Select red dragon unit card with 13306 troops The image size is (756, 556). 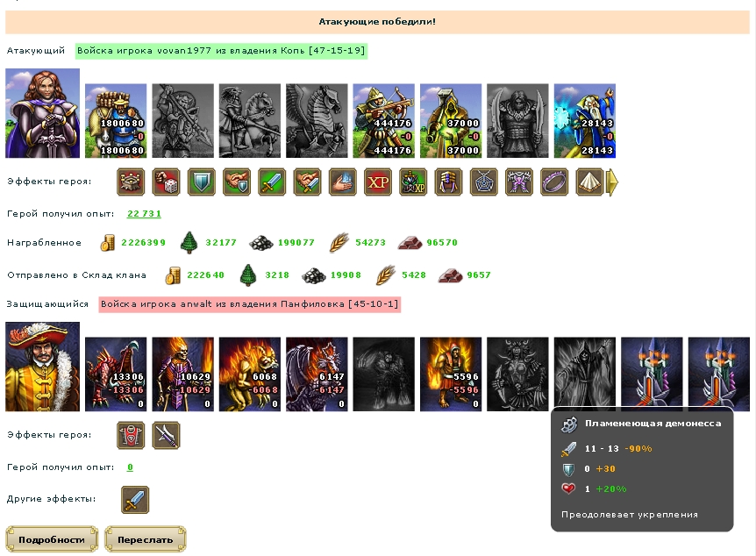pos(116,374)
